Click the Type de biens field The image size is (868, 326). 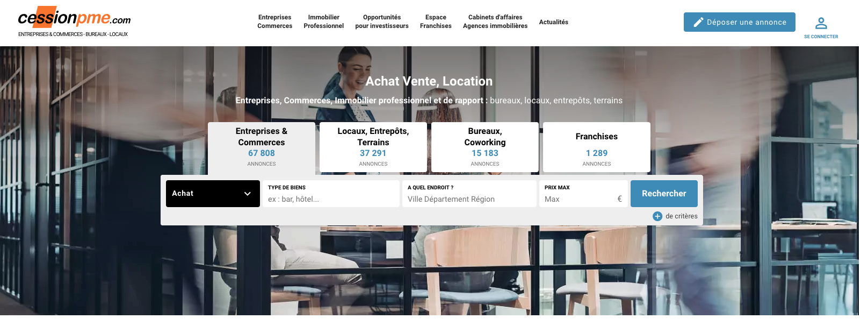pos(331,194)
